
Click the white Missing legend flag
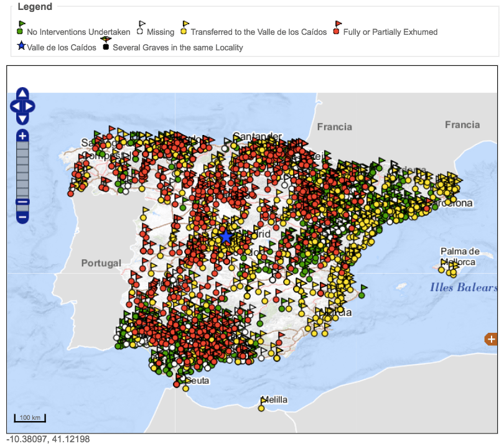[x=141, y=28]
